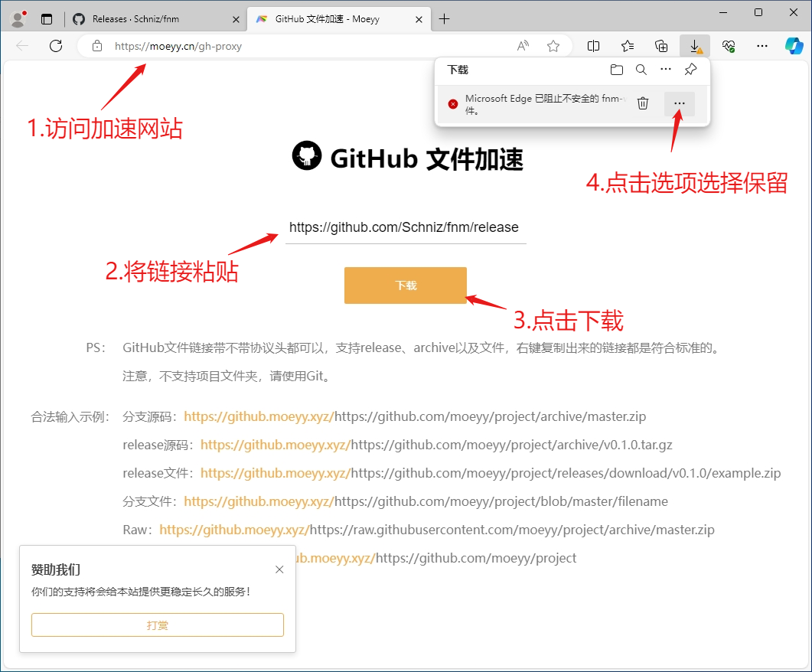Open the Favorites list icon
Screen dimensions: 812x672
pyautogui.click(x=628, y=46)
